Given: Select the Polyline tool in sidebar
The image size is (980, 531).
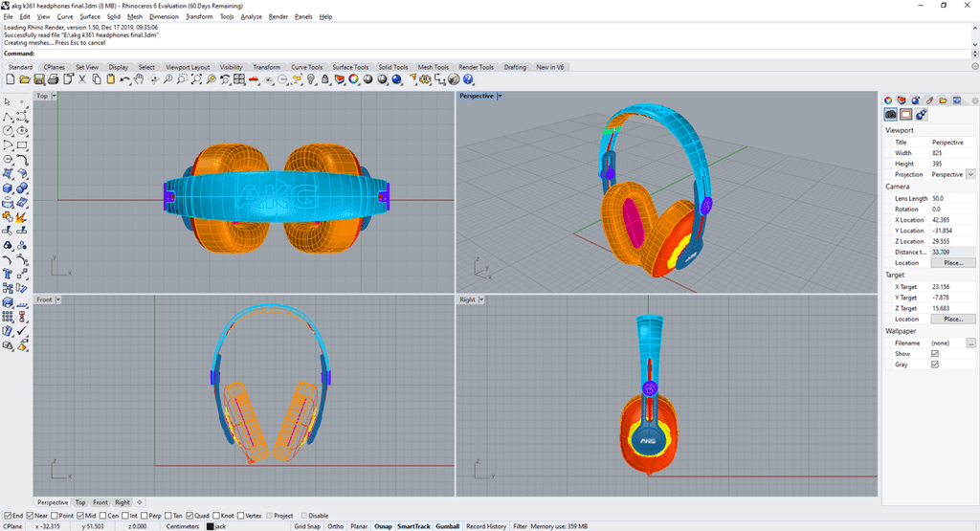Looking at the screenshot, I should pyautogui.click(x=8, y=116).
